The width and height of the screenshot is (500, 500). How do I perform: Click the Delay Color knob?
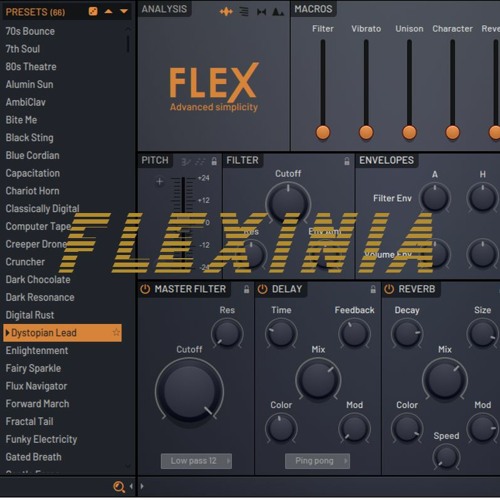coord(281,428)
